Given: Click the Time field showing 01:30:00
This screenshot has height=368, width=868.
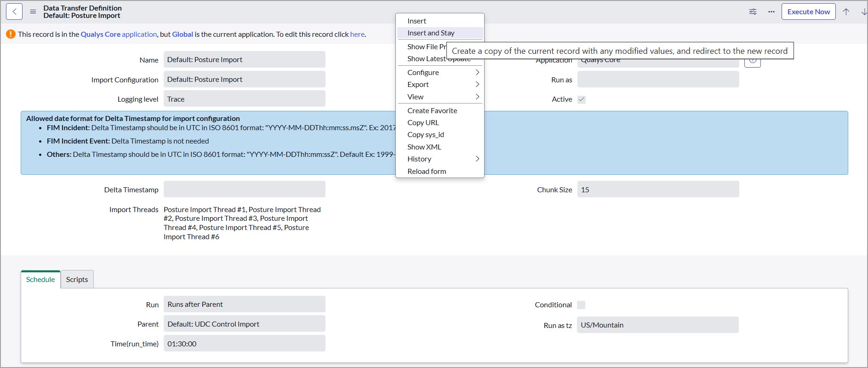Looking at the screenshot, I should point(245,344).
